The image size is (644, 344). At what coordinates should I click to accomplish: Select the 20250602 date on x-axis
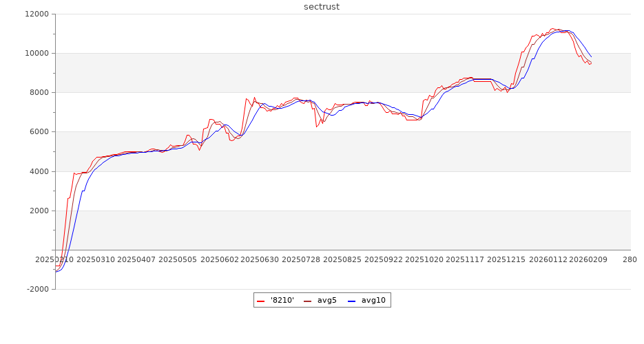(218, 259)
